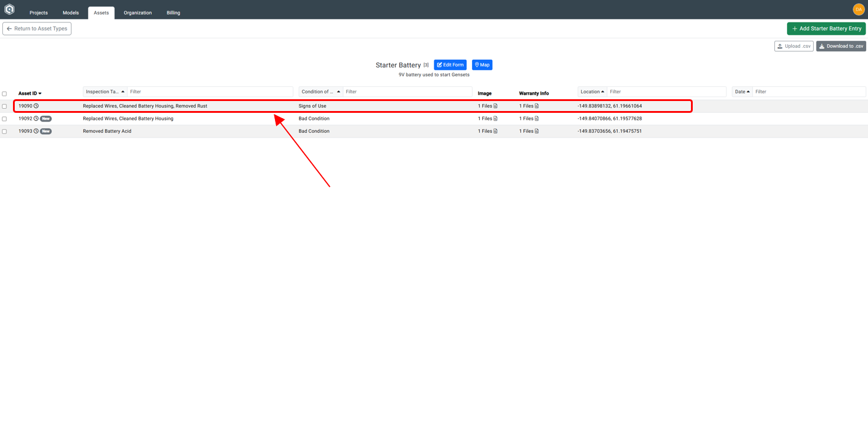The image size is (868, 430).
Task: Click 'Bad Condition' cell for asset 19093
Action: 314,131
